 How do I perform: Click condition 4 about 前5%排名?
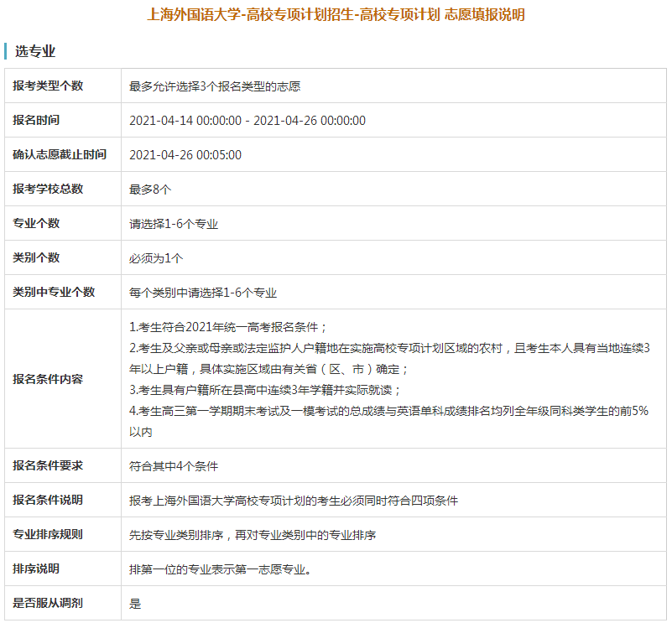388,421
